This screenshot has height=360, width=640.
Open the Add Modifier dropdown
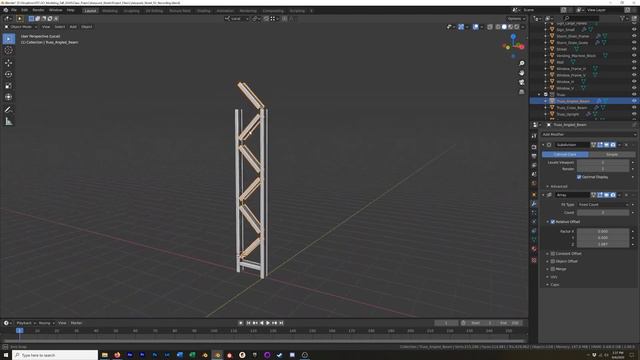pyautogui.click(x=589, y=134)
